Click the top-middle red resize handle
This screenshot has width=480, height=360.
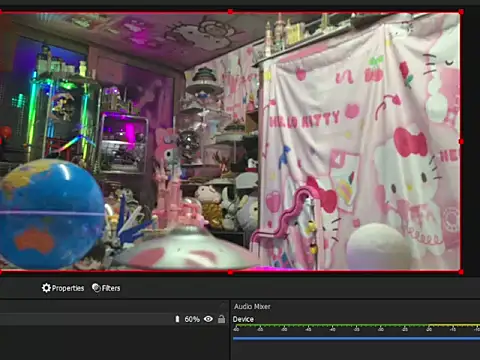(x=230, y=12)
